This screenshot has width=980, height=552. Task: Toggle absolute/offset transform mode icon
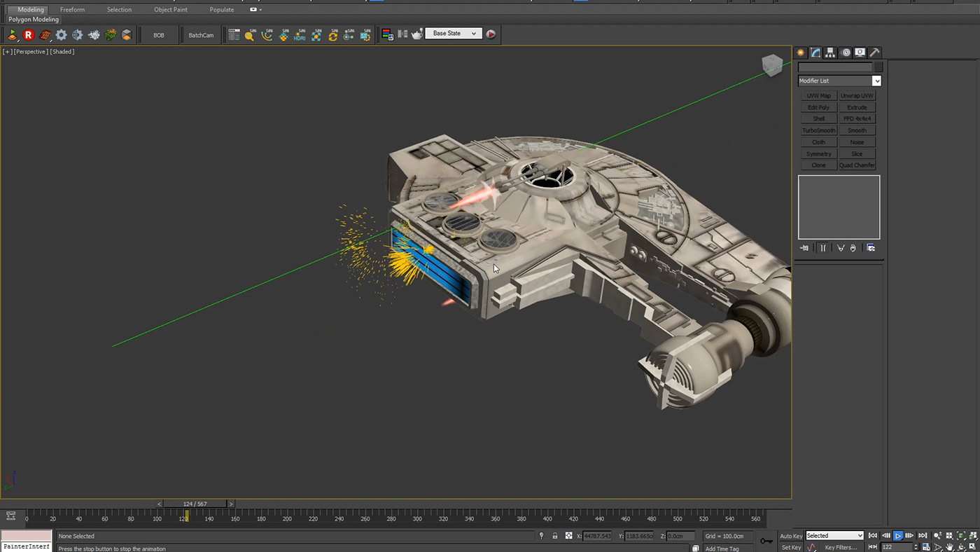click(568, 536)
